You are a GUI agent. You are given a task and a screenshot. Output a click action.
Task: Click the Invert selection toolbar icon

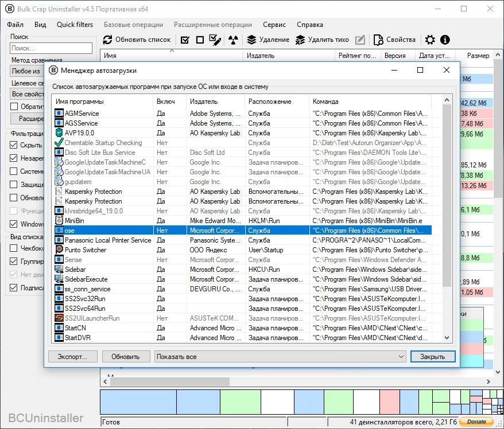(215, 40)
